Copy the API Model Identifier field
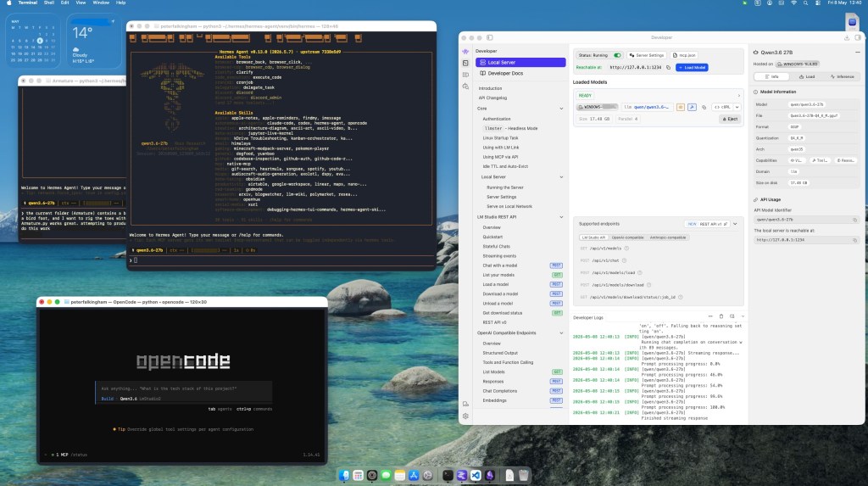Image resolution: width=868 pixels, height=486 pixels. click(x=854, y=220)
